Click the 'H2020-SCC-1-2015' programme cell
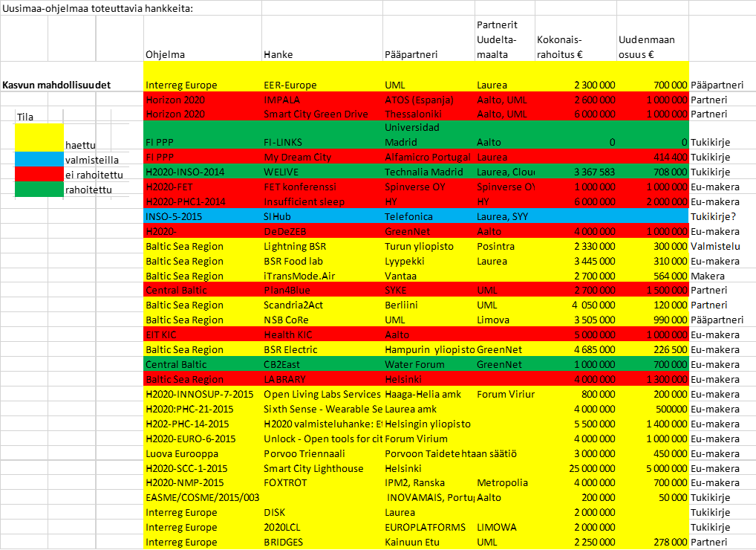Image resolution: width=756 pixels, height=550 pixels. [203, 468]
